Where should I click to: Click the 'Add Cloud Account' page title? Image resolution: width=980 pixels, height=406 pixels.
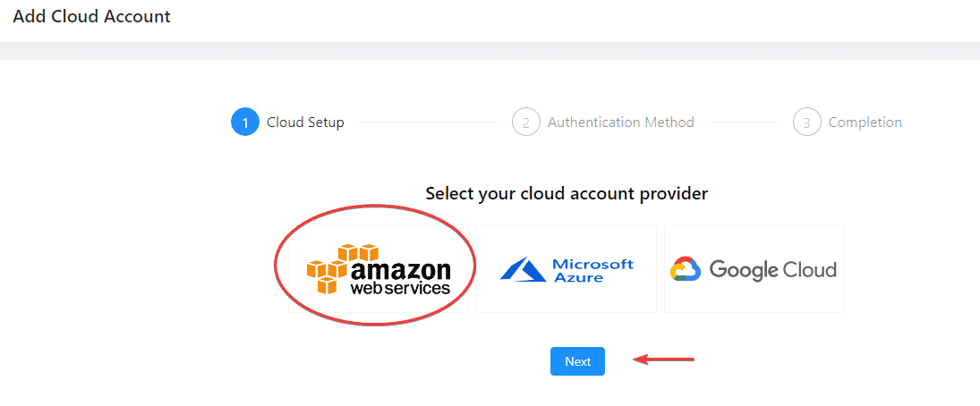coord(92,17)
